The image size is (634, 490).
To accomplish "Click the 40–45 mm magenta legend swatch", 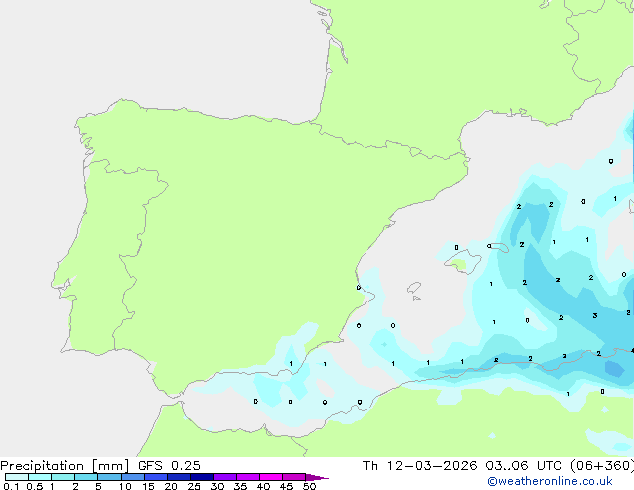I will pos(271,477).
